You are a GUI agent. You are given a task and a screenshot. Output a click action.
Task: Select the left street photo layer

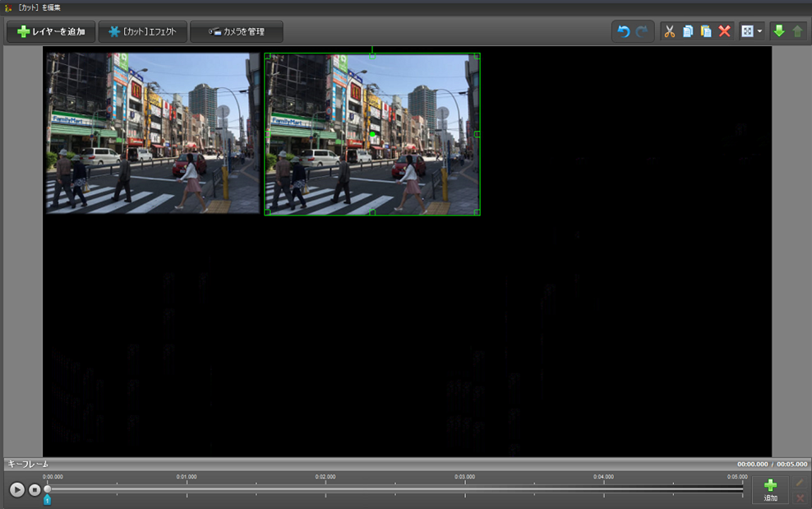coord(152,133)
